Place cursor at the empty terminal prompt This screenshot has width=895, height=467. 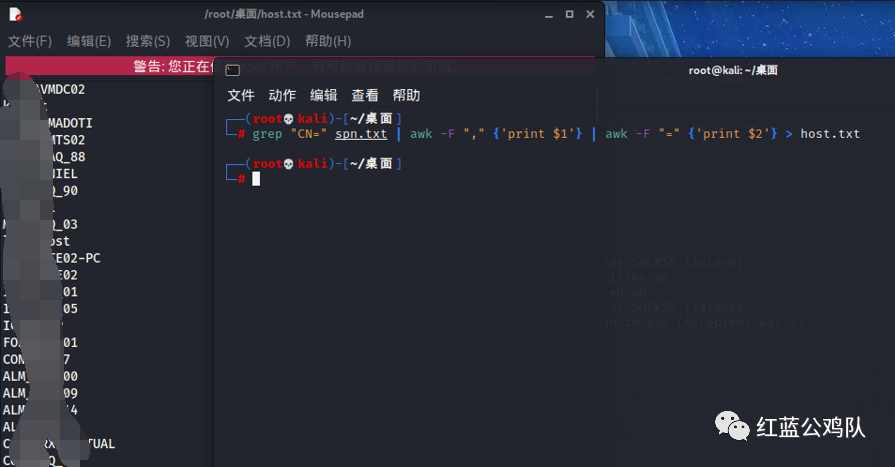(256, 178)
